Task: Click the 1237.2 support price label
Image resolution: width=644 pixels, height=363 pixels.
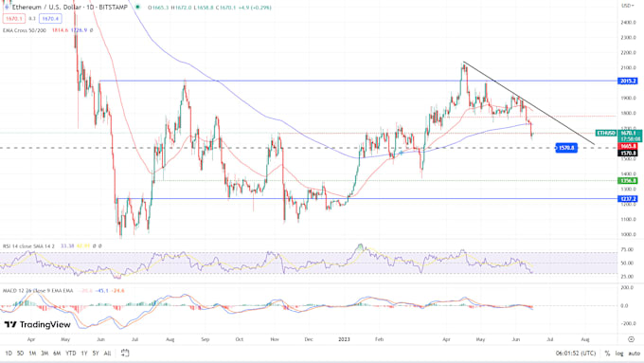Action: (x=628, y=199)
